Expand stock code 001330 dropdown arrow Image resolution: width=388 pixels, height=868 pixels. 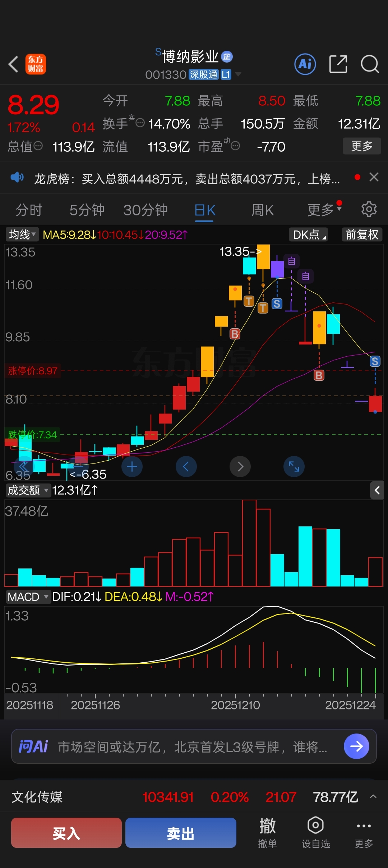click(238, 74)
